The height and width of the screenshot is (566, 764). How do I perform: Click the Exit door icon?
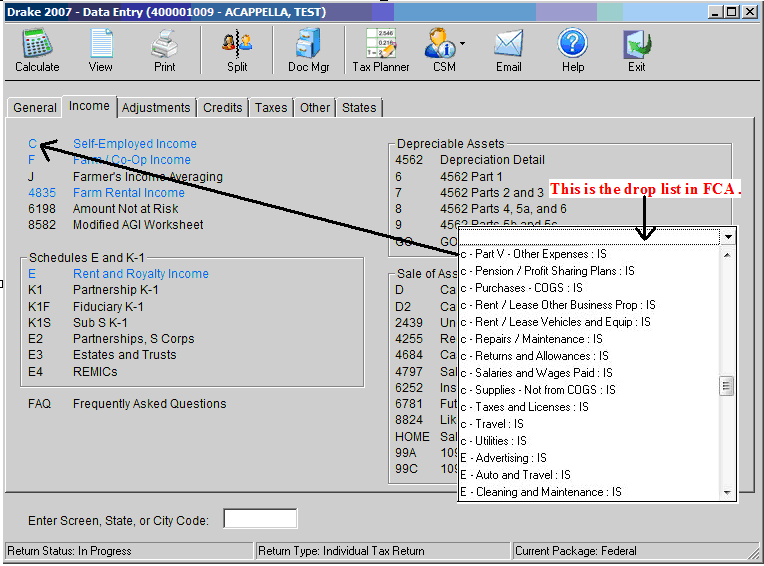(637, 44)
